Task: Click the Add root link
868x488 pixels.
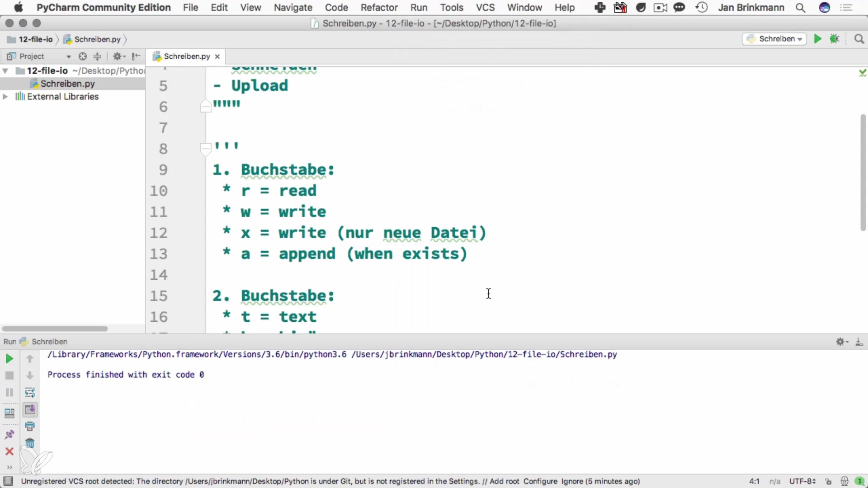Action: pyautogui.click(x=504, y=482)
